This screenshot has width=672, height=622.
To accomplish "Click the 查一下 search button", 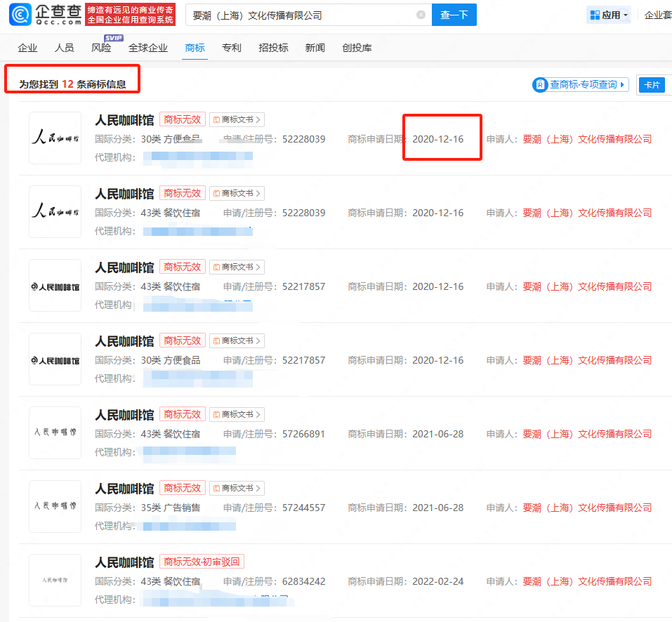I will tap(454, 15).
